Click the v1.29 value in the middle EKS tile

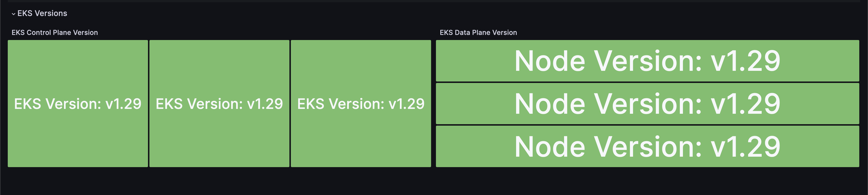(x=265, y=104)
